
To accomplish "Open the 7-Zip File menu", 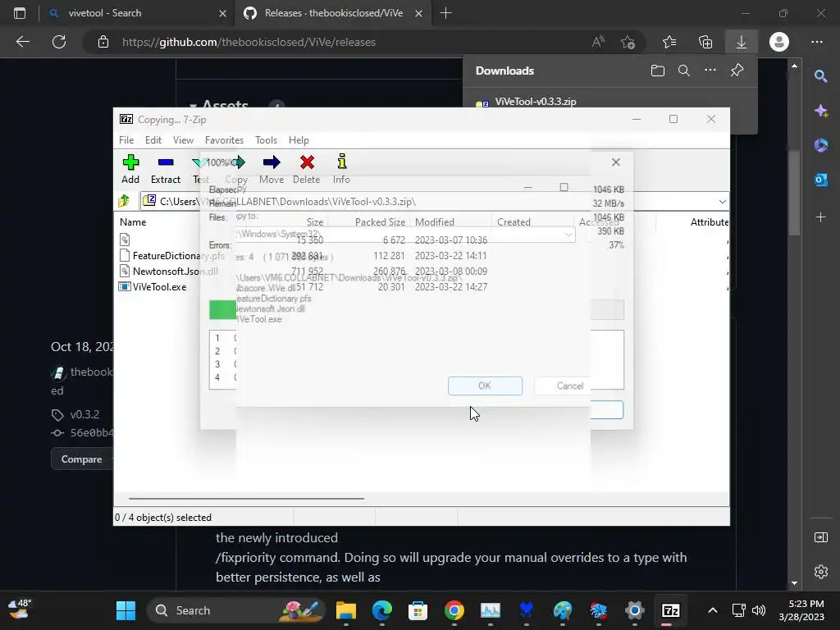I will 126,139.
